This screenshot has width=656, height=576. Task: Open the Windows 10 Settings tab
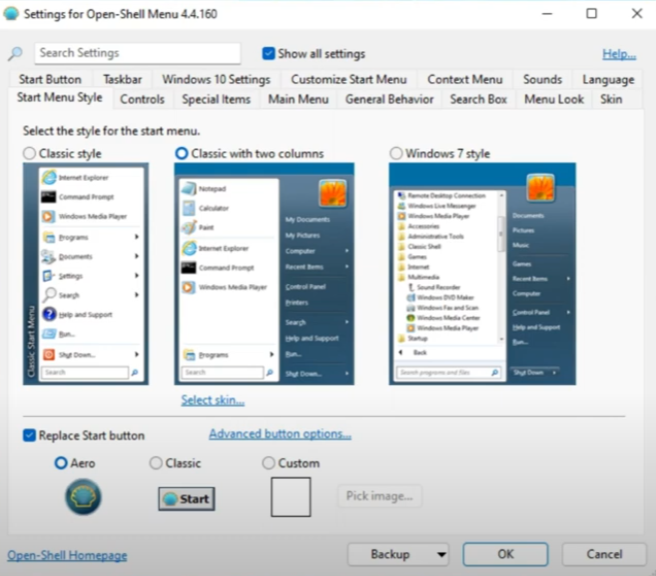216,79
